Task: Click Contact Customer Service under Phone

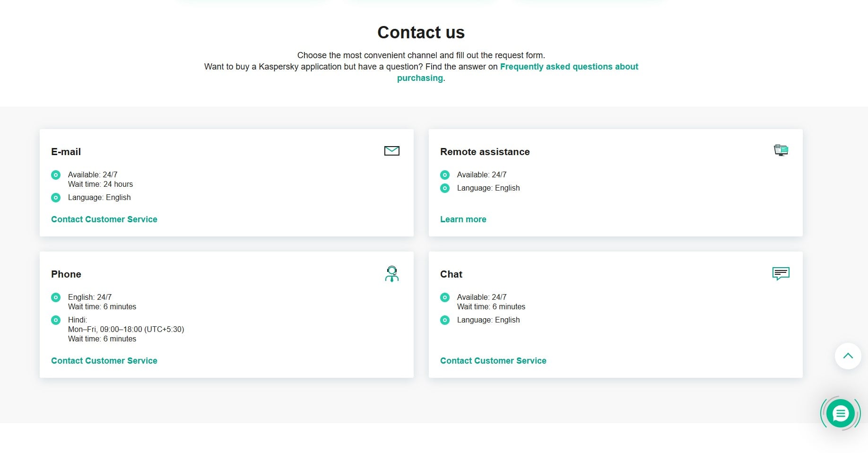Action: [x=104, y=360]
